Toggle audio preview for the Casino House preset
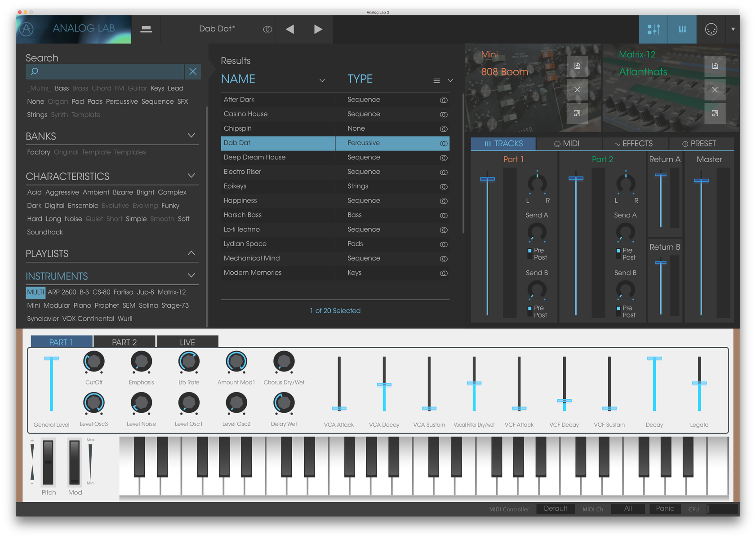Image resolution: width=756 pixels, height=539 pixels. 444,115
